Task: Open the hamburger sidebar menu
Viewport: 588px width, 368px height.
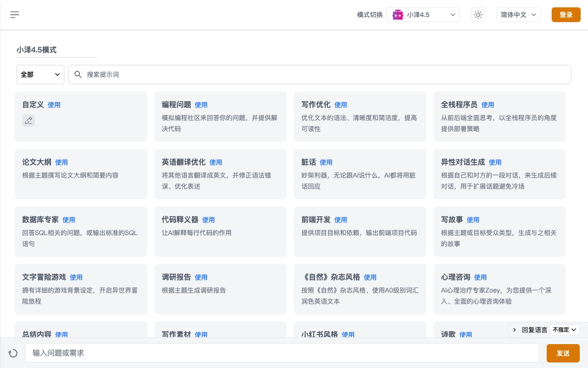Action: 15,15
